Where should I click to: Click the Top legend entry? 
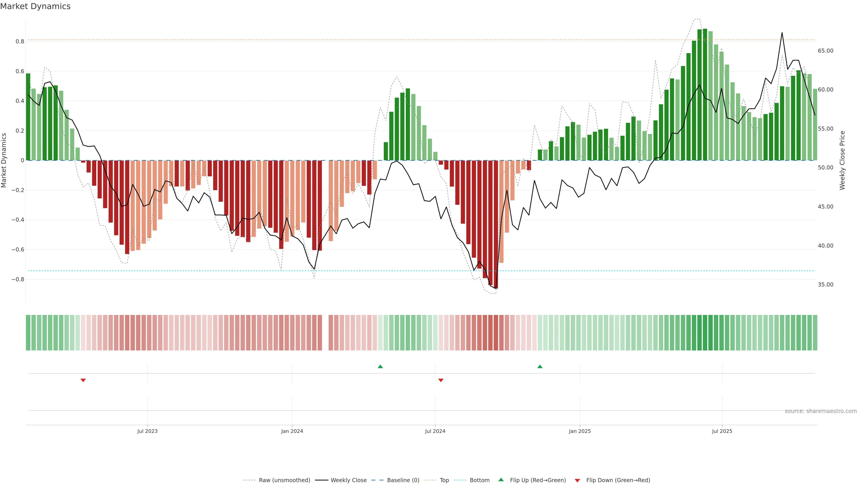(444, 480)
